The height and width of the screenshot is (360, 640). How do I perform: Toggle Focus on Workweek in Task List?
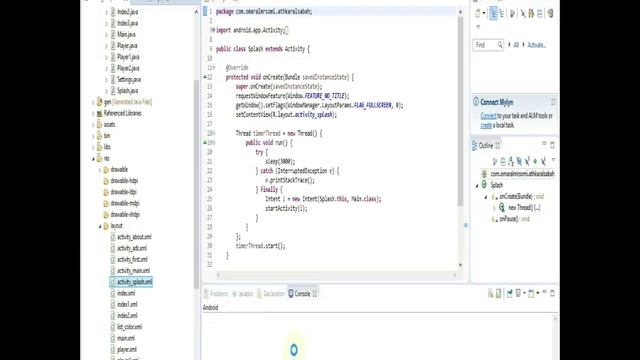click(513, 14)
